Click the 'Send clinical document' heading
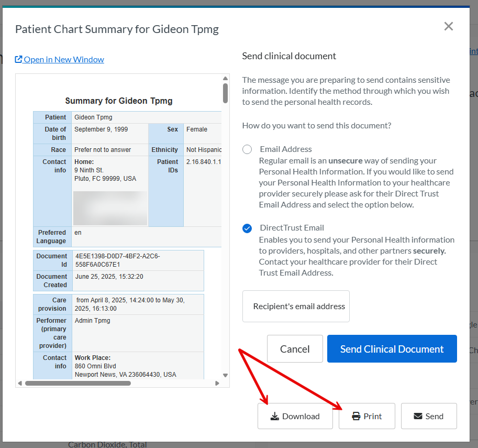The height and width of the screenshot is (448, 478). (289, 56)
